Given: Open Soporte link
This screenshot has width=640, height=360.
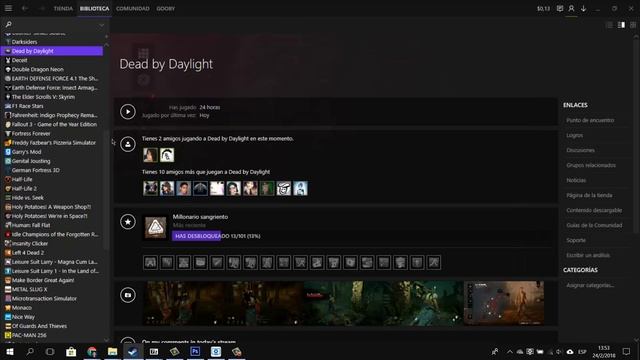Looking at the screenshot, I should (x=576, y=240).
